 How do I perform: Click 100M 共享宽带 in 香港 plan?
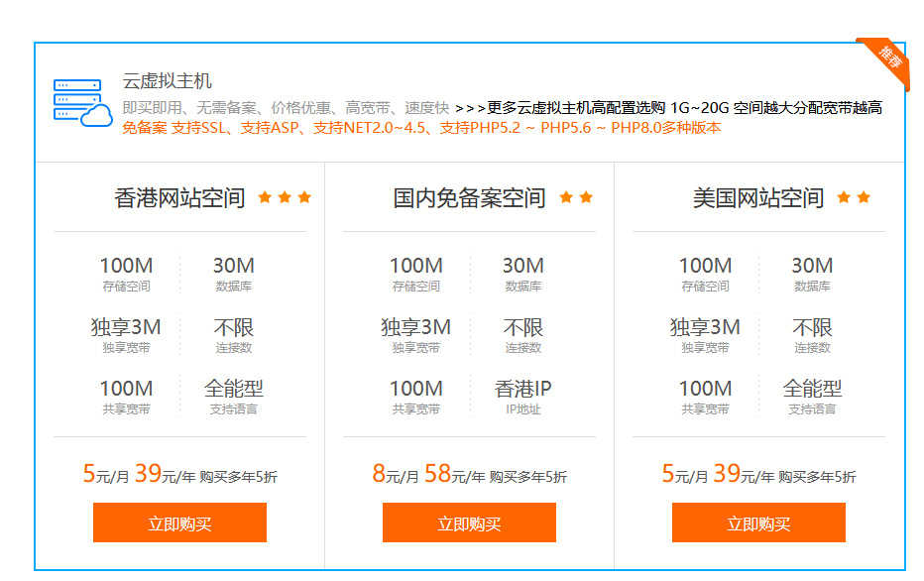tap(126, 397)
